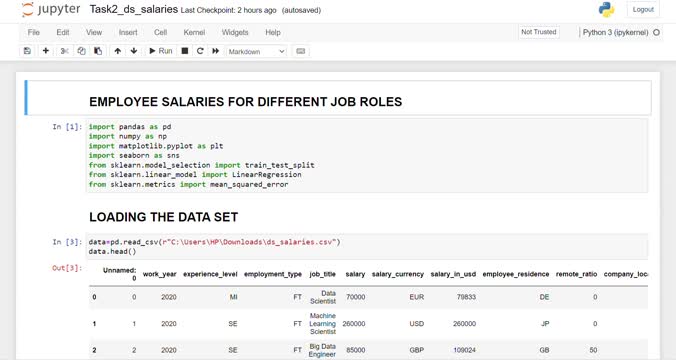Click Last Checkpoint: 2 hours ago text

[x=228, y=10]
